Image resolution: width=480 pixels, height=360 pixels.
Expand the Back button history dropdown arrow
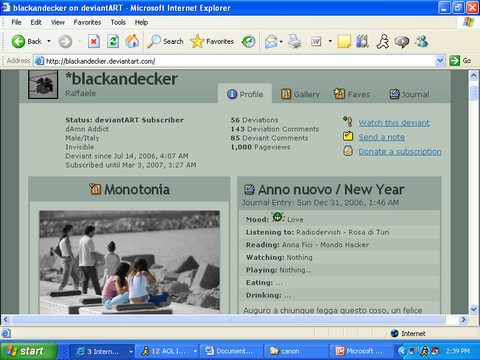click(x=49, y=41)
